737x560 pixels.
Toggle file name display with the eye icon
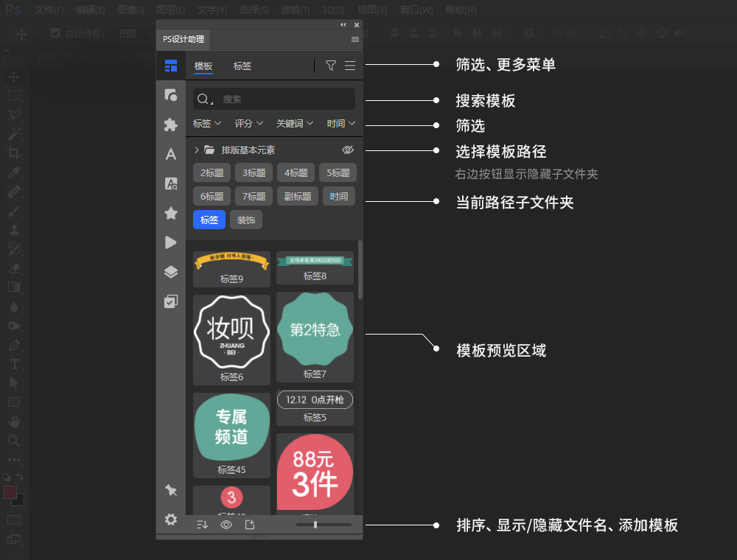(226, 525)
